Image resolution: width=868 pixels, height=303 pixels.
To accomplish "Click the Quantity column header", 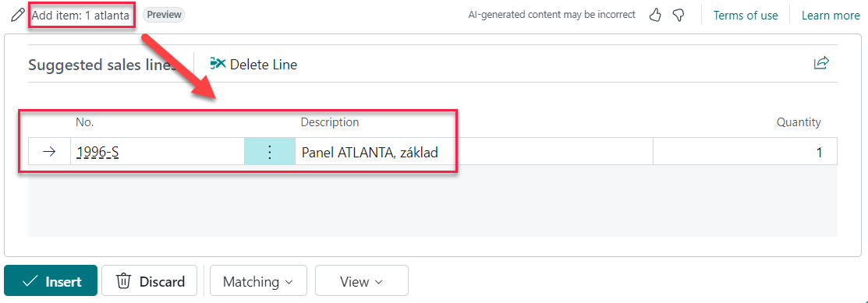I will 799,122.
